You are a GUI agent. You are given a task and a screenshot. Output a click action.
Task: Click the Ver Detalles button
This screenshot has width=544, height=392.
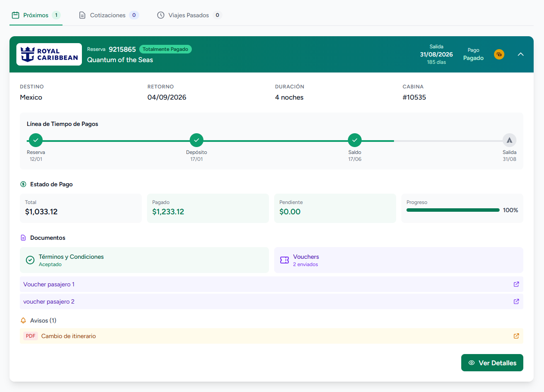coord(492,363)
